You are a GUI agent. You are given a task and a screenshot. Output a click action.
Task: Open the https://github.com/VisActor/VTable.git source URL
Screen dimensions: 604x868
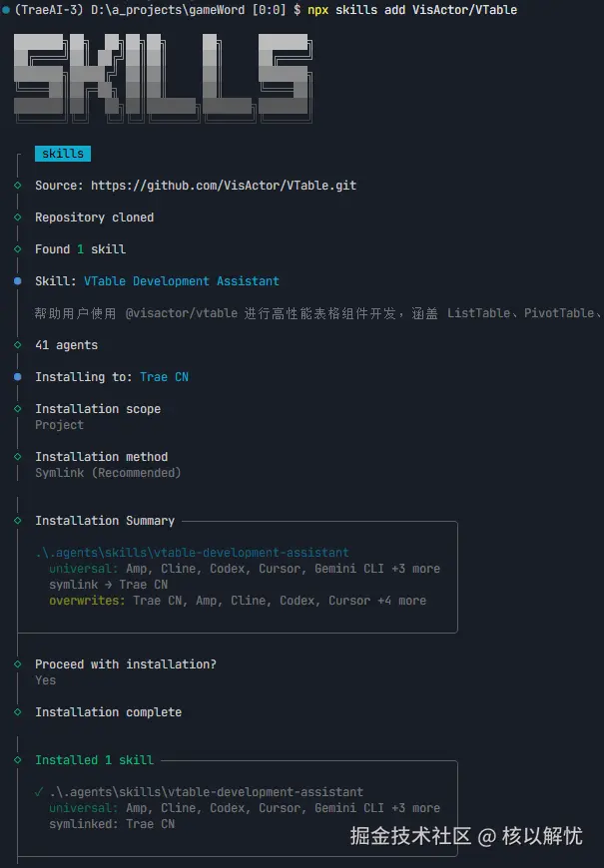[224, 186]
